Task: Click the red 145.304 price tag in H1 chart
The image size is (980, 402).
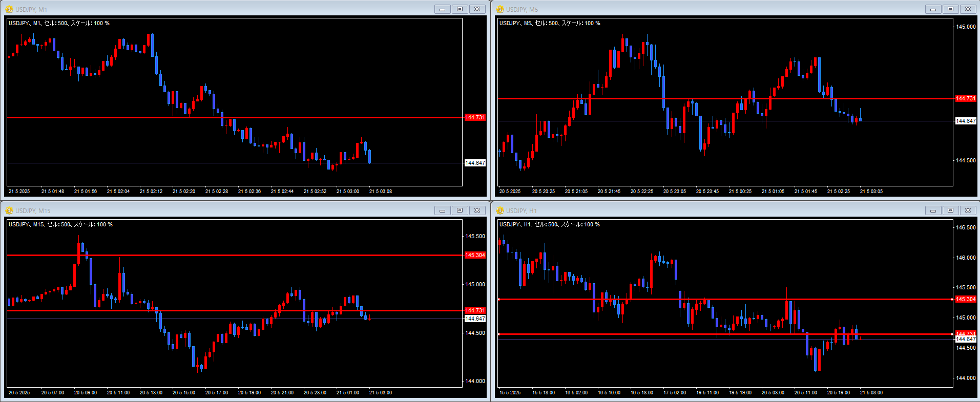Action: tap(966, 299)
